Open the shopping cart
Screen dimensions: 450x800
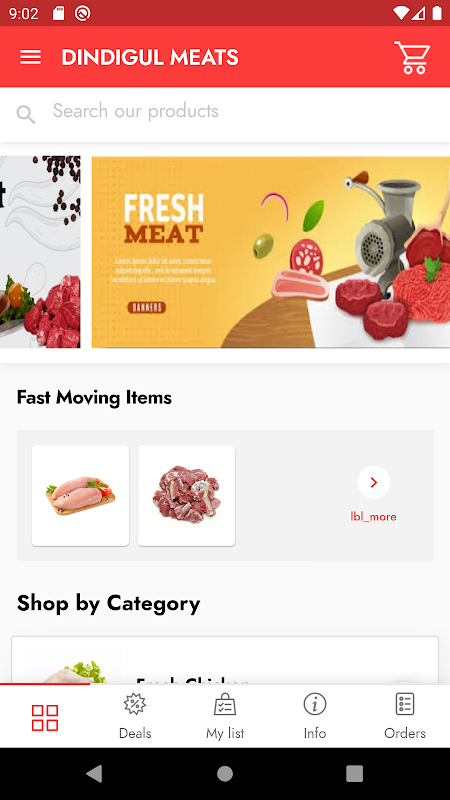pos(412,58)
